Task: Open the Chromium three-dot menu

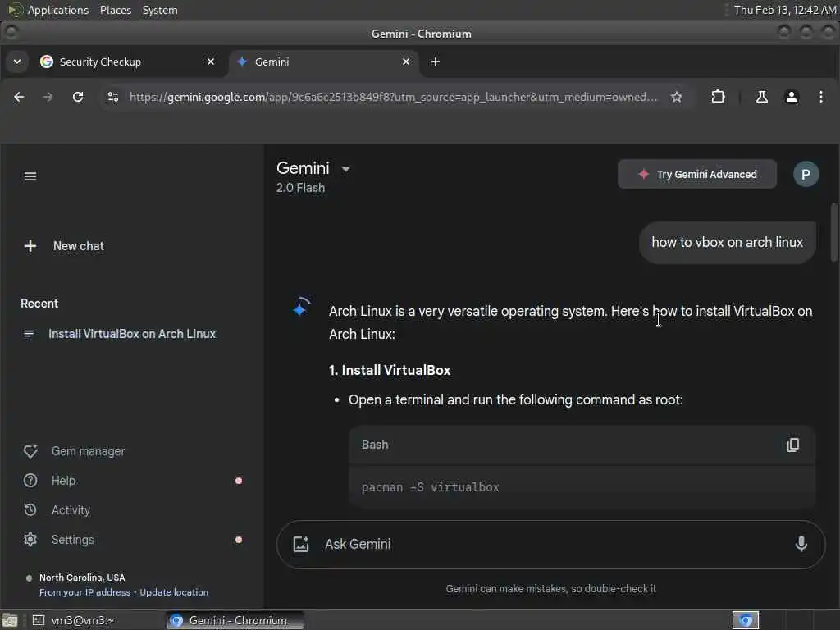Action: tap(820, 97)
